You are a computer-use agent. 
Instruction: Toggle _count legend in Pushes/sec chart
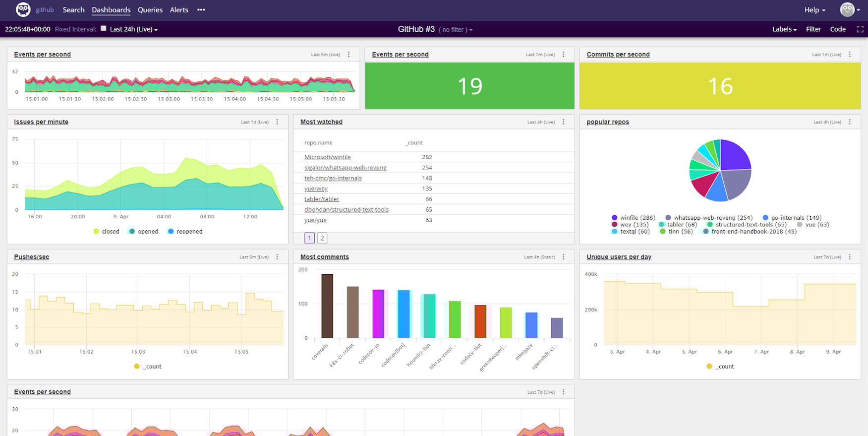(x=148, y=367)
